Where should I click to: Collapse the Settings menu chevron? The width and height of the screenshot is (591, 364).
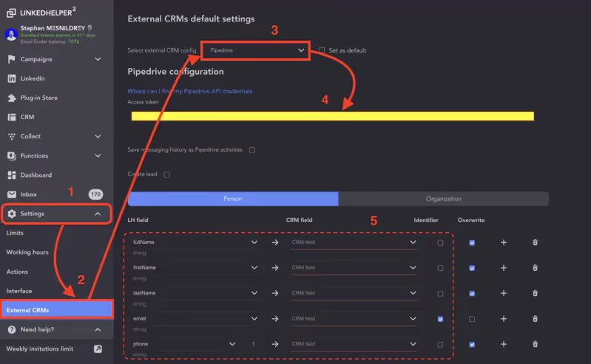click(x=98, y=214)
